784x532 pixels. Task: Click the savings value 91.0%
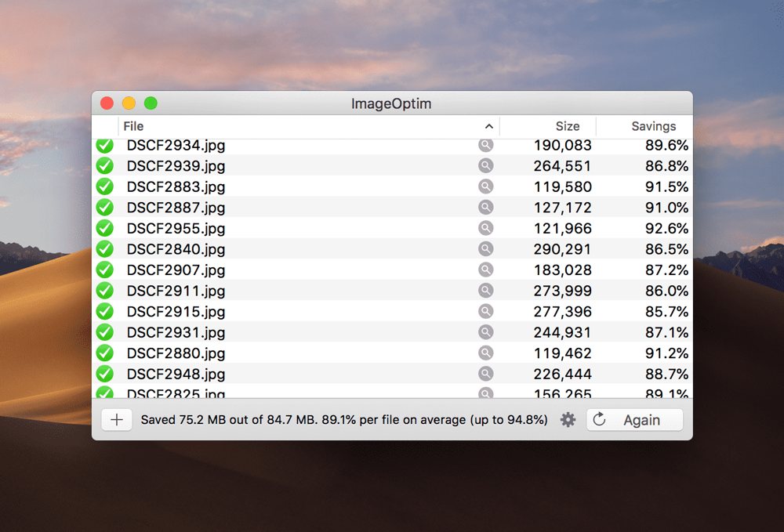[666, 208]
